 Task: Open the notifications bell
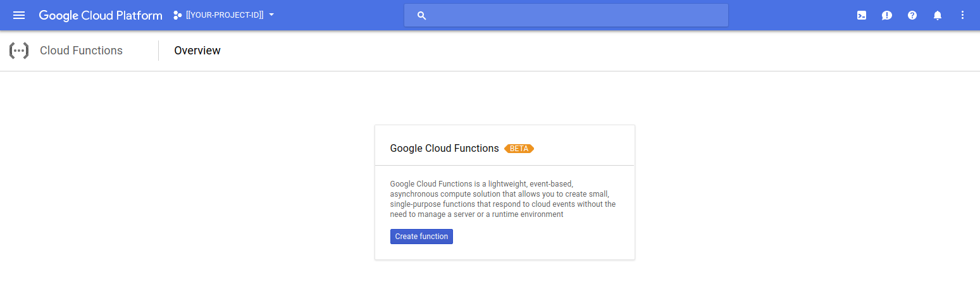tap(938, 15)
